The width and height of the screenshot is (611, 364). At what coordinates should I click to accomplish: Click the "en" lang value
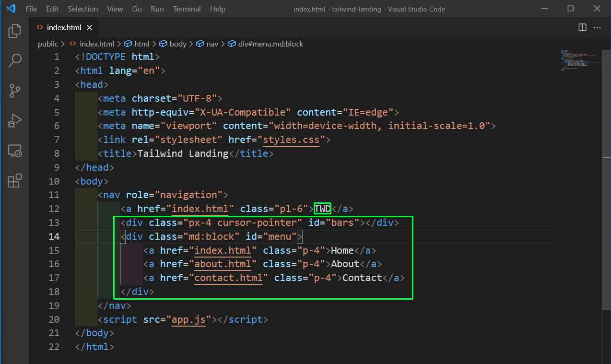pyautogui.click(x=149, y=70)
